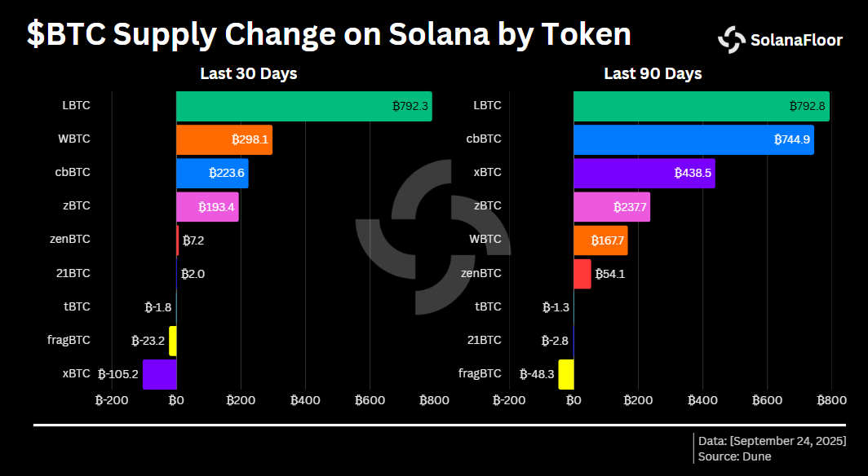Viewport: 868px width, 476px height.
Task: Click the SolanaFloor logo icon
Action: click(x=732, y=38)
